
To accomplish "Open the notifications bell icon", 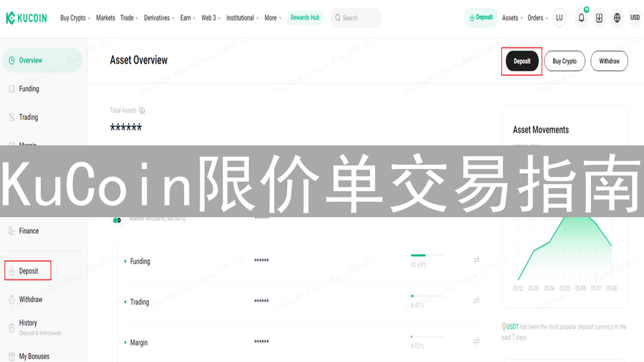I will [x=581, y=18].
